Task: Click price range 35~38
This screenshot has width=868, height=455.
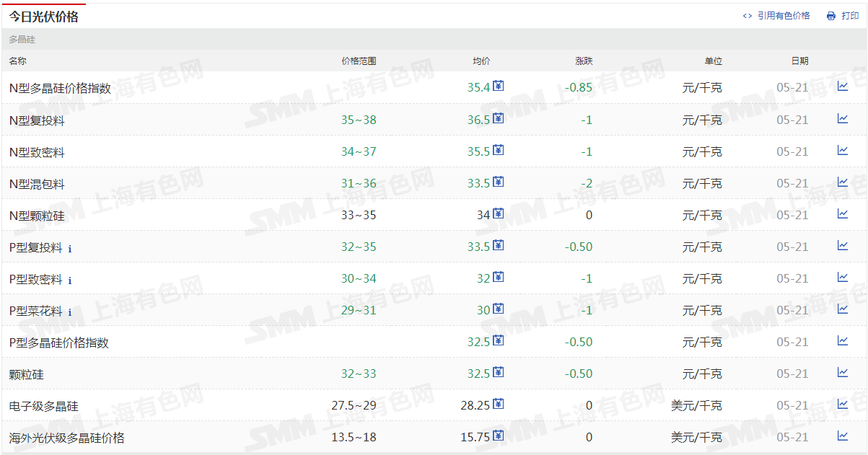Action: click(359, 120)
